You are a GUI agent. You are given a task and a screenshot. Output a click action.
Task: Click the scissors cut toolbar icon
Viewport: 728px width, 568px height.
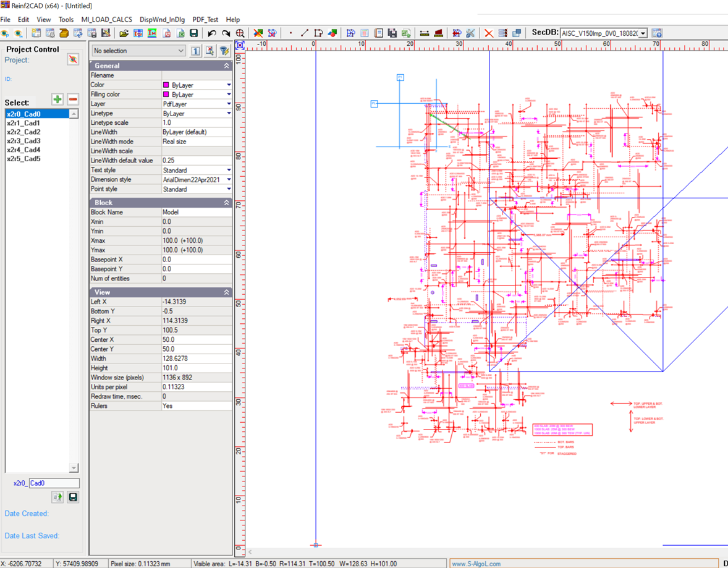471,33
